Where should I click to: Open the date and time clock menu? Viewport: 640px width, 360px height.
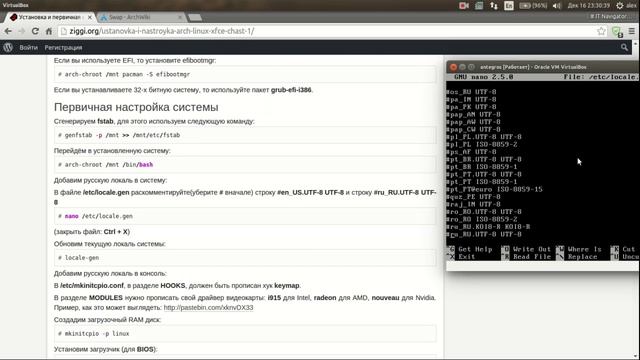coord(589,6)
